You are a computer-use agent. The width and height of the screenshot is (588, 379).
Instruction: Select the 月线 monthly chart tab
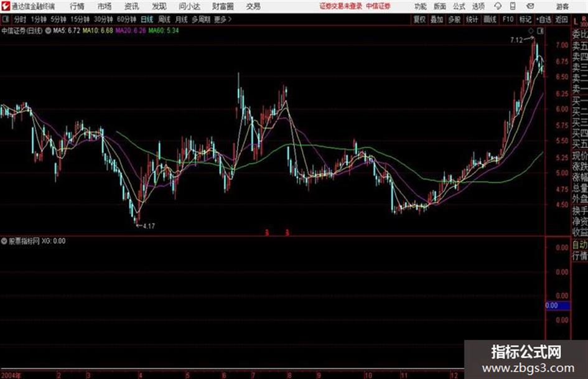[181, 19]
